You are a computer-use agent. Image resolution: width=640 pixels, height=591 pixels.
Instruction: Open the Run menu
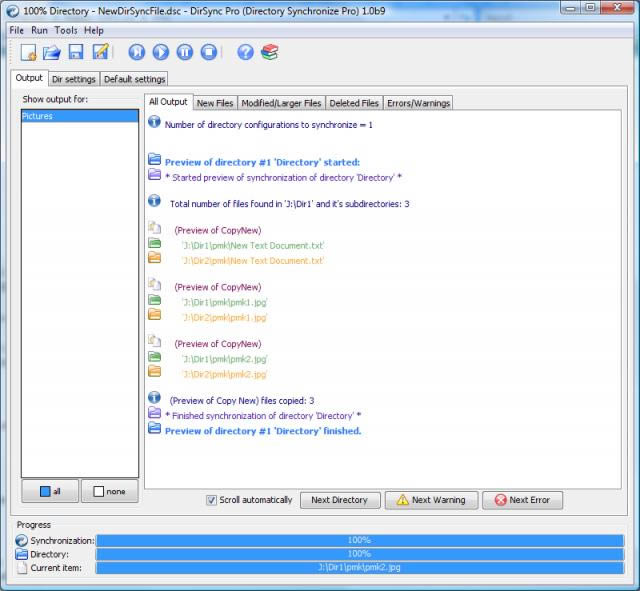(40, 31)
